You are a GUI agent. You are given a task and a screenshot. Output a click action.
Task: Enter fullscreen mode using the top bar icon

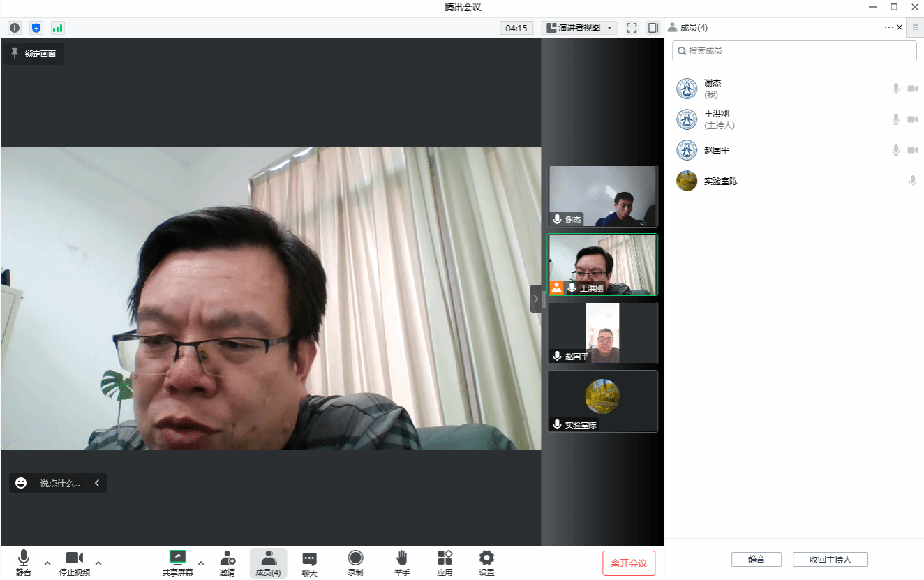point(632,28)
